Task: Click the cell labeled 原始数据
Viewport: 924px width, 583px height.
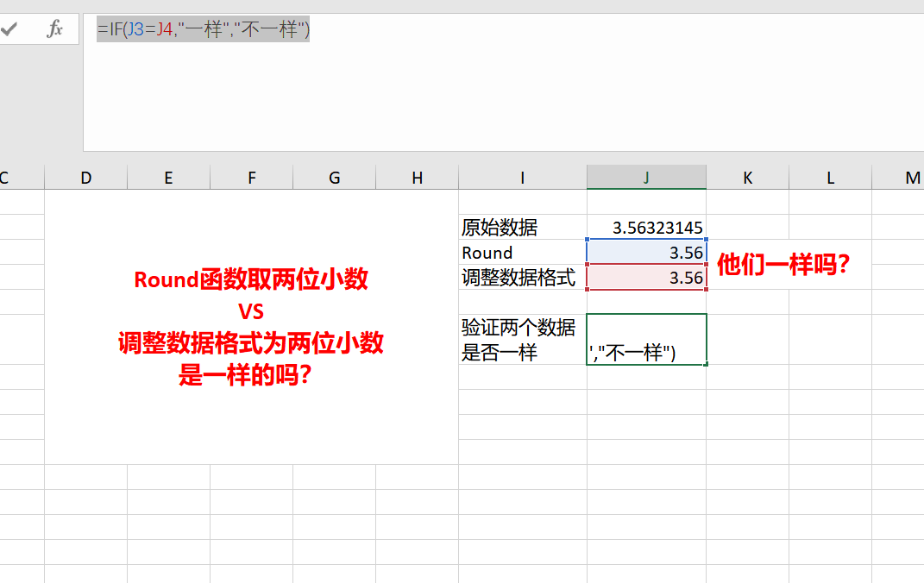Action: (x=523, y=227)
